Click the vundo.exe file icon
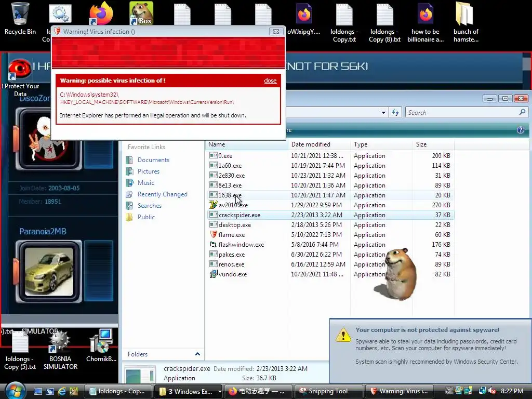 click(213, 274)
